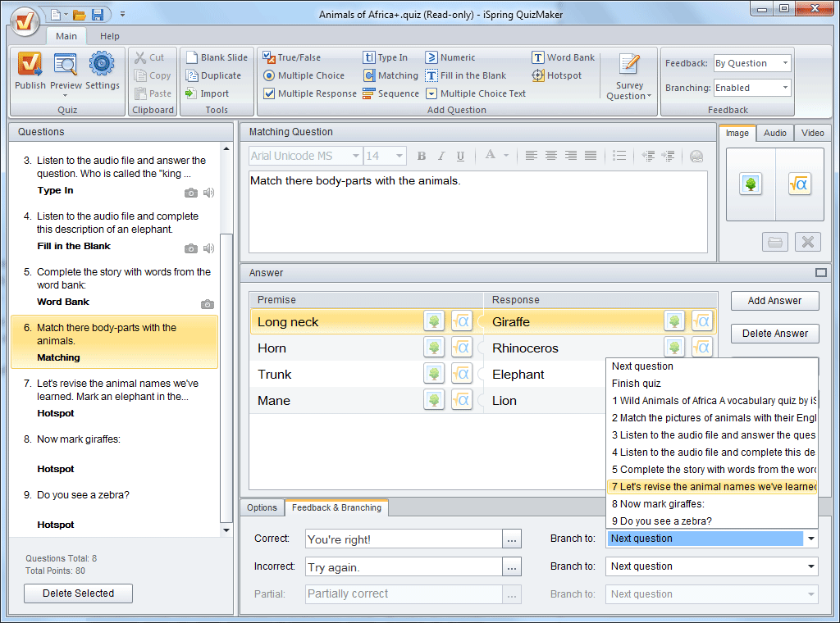Open the Incorrect Branch to dropdown
Screen dimensions: 840x623
coord(712,566)
